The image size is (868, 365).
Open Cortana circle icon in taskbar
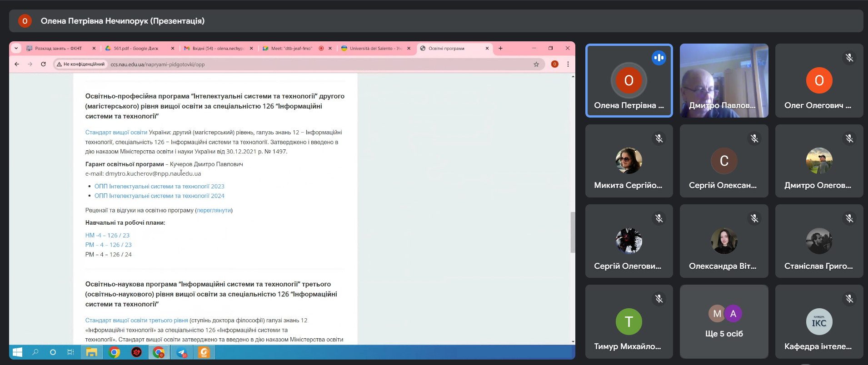coord(53,352)
